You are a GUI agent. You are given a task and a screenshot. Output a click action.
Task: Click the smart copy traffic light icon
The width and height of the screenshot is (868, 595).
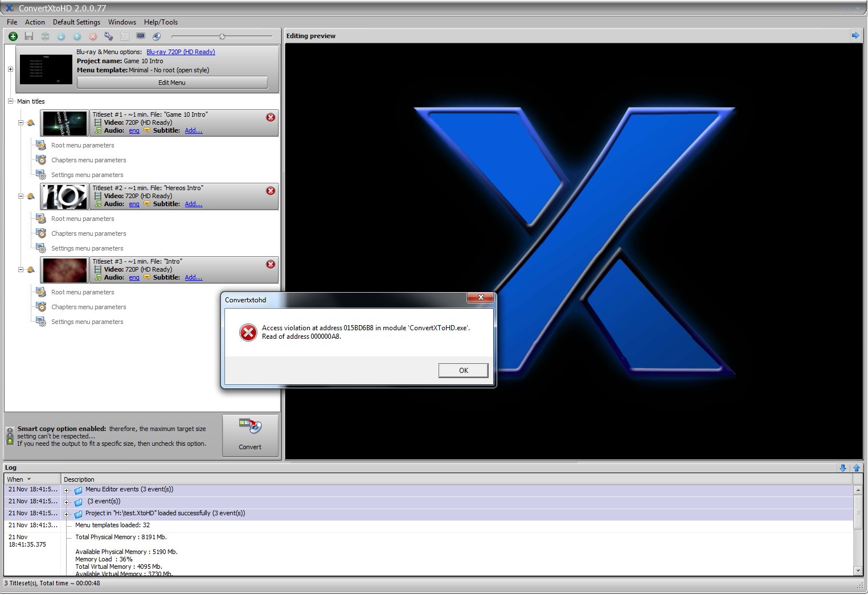coord(10,436)
